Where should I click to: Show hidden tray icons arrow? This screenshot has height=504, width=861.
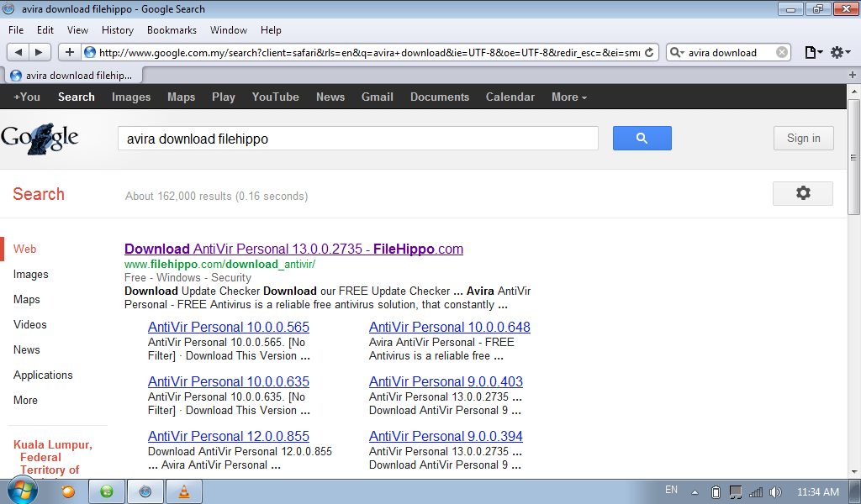(x=695, y=492)
